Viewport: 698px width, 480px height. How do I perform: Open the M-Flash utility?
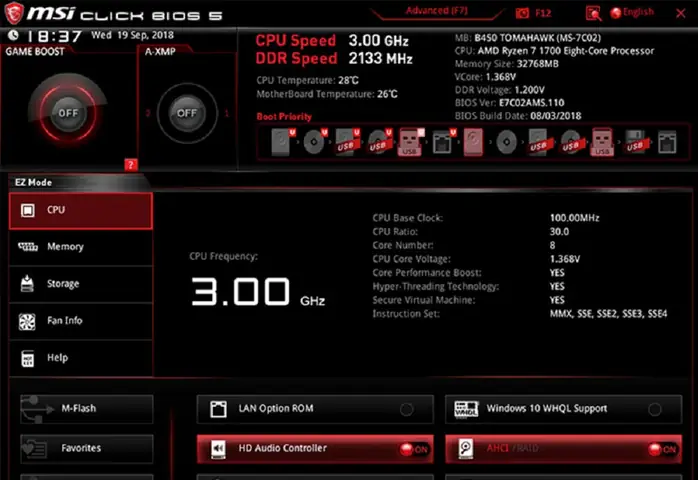pyautogui.click(x=87, y=409)
